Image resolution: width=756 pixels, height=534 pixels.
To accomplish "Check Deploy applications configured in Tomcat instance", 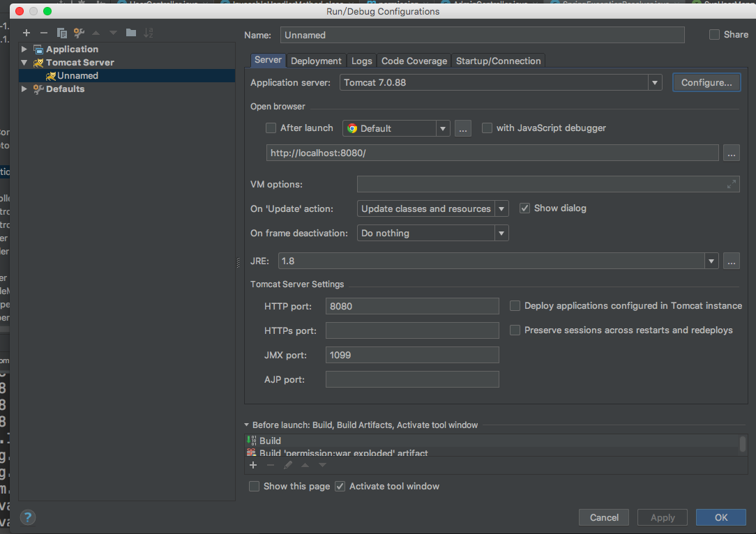I will coord(515,306).
